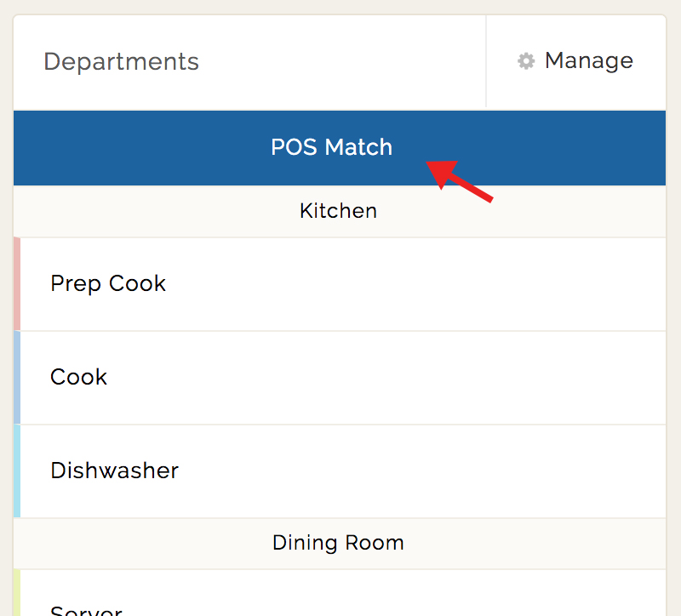Click Server's yellow-green color stripe
The image size is (681, 616).
pos(17,594)
